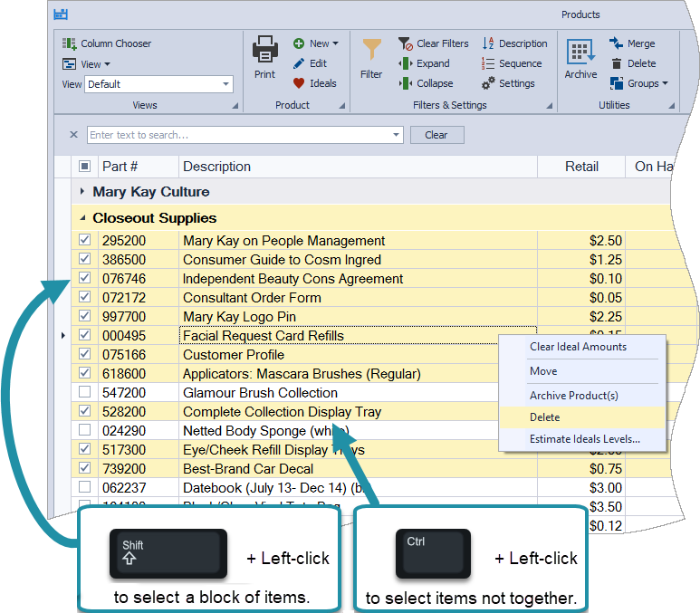This screenshot has width=700, height=613.
Task: Open Filters & Settings dialog launcher
Action: 549,106
